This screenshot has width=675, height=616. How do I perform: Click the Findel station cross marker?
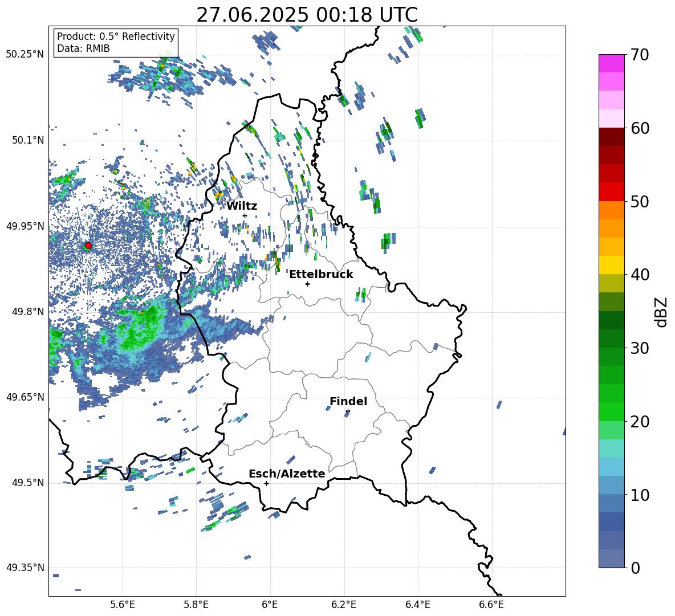point(348,411)
